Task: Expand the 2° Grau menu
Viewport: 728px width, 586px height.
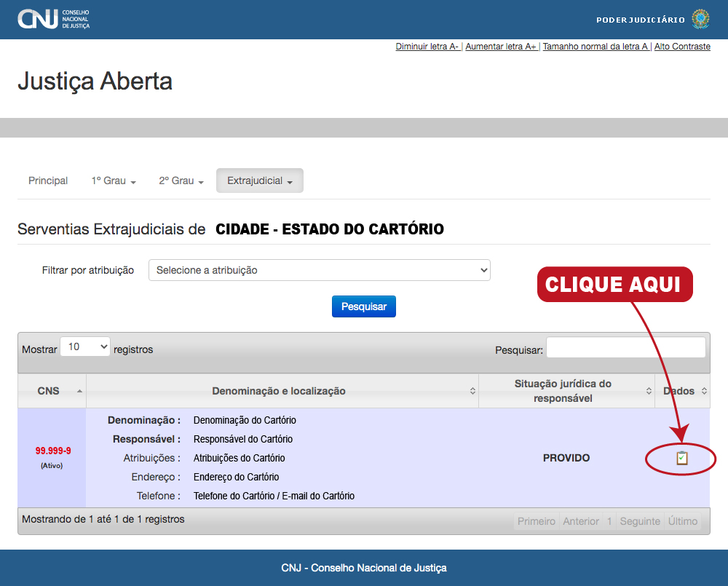Action: coord(181,181)
